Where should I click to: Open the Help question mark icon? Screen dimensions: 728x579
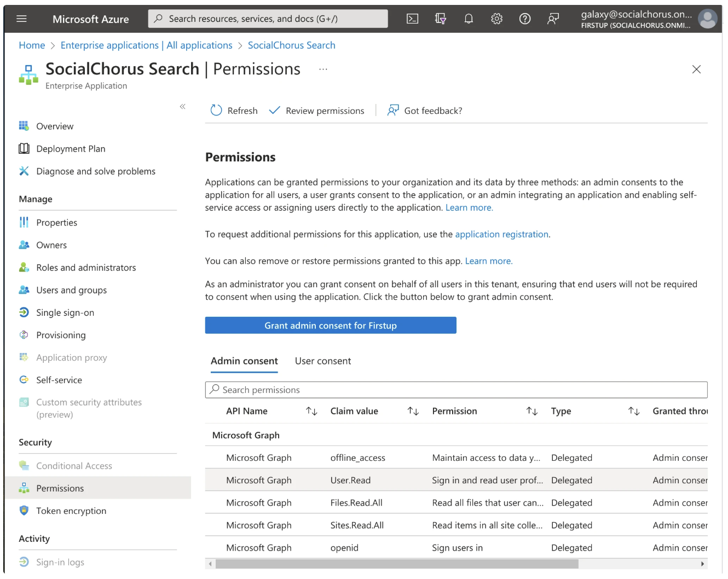click(525, 19)
